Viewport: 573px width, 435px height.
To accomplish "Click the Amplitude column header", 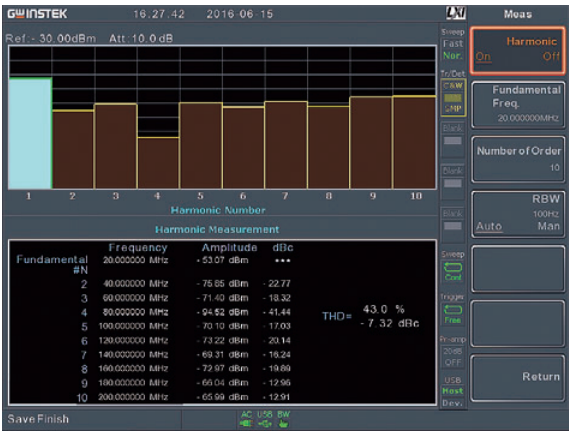I will (x=229, y=247).
